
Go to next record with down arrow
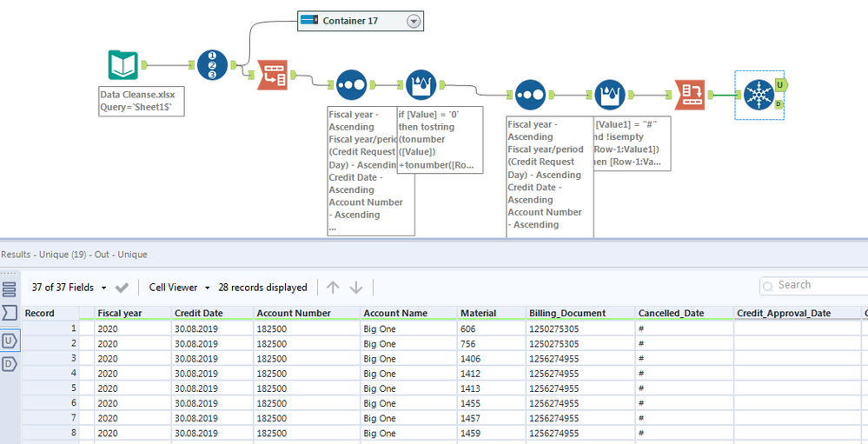coord(356,288)
